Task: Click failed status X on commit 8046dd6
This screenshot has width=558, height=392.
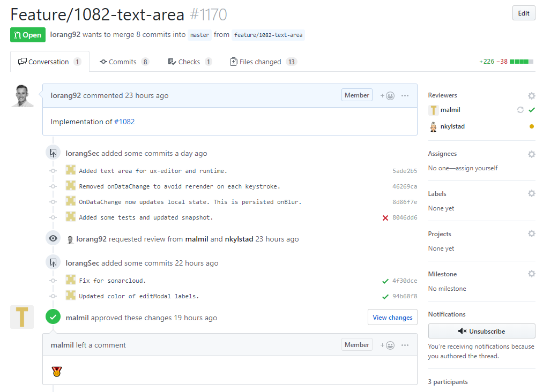Action: click(x=385, y=218)
